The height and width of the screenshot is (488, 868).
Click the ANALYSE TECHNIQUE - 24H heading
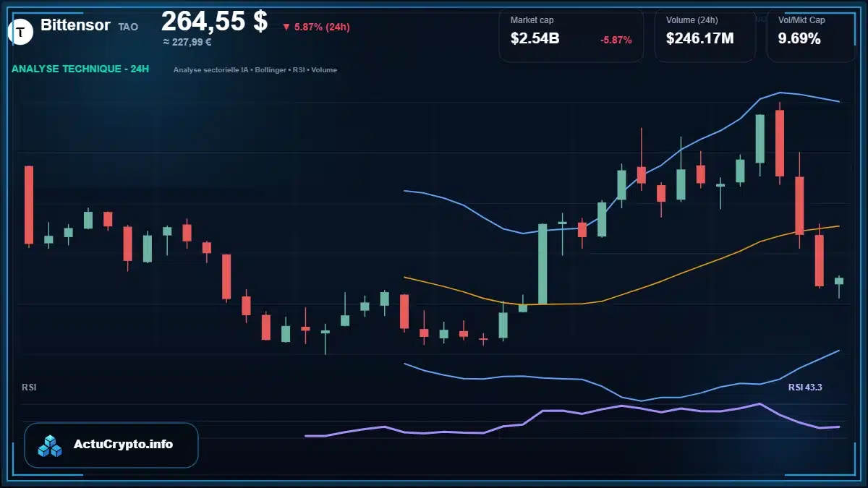pos(80,69)
